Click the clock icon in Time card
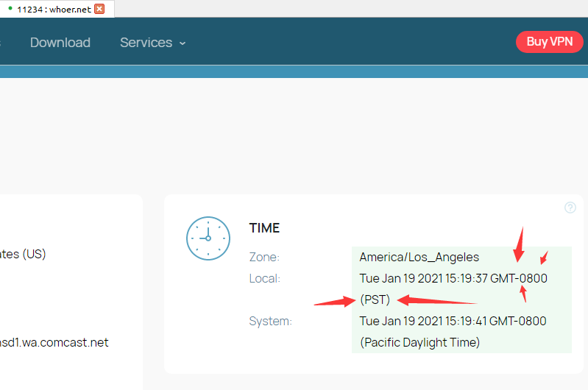The width and height of the screenshot is (588, 390). 208,238
